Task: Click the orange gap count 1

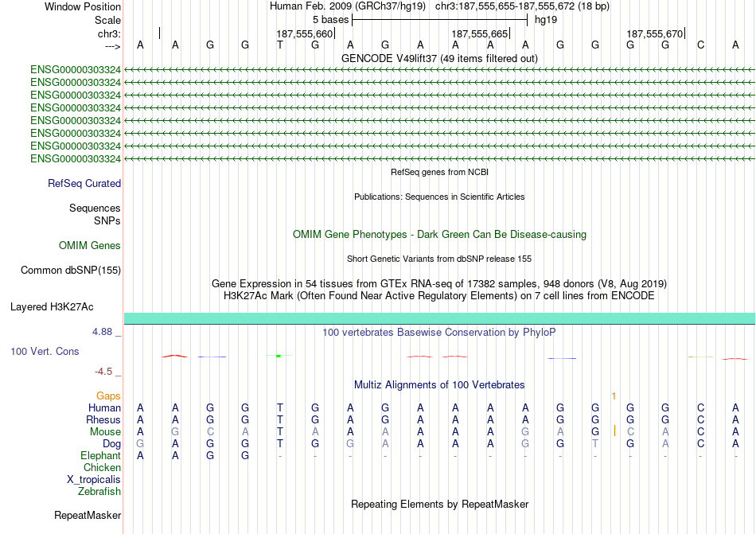Action: 614,396
